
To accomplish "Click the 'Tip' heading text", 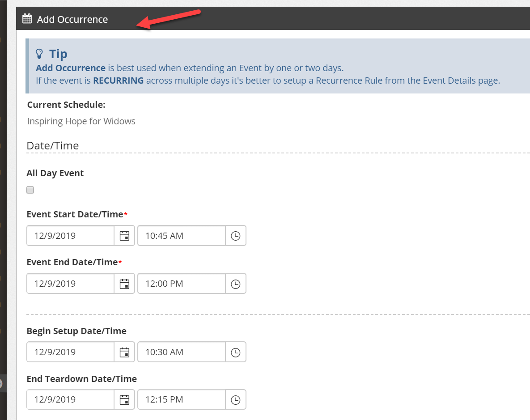I will pos(58,54).
